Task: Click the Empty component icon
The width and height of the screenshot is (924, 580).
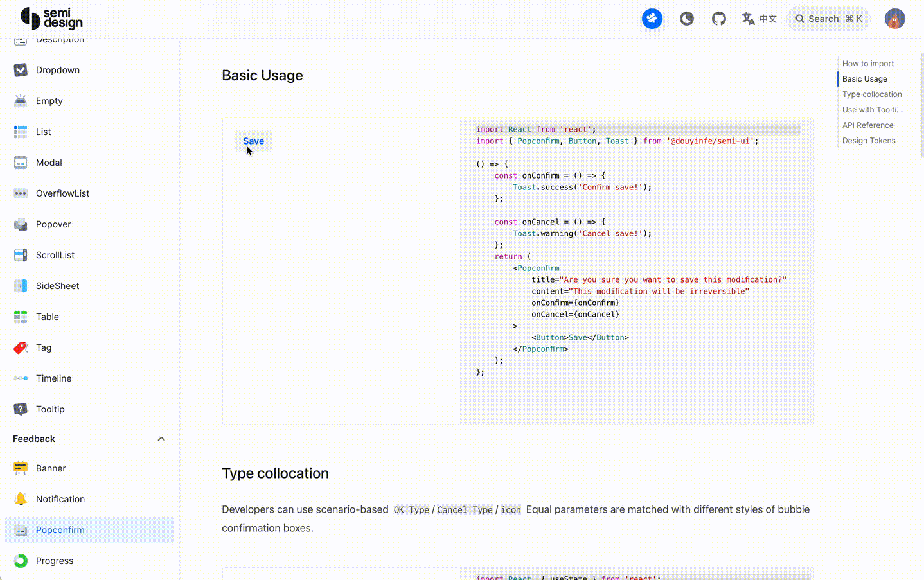Action: (21, 101)
